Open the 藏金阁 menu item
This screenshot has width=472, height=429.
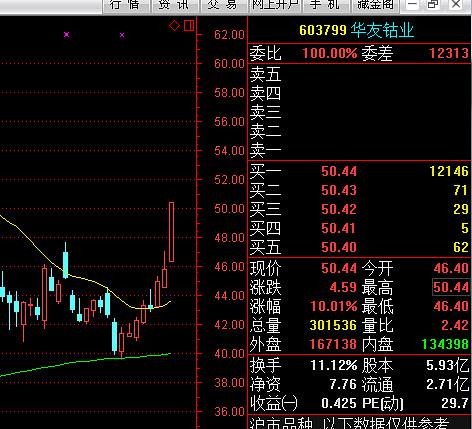[x=375, y=5]
